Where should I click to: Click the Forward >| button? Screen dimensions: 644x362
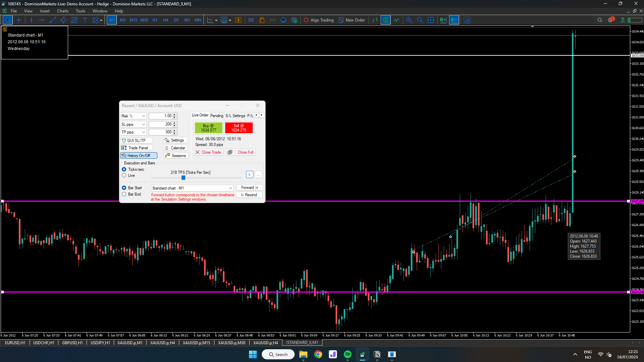(249, 188)
